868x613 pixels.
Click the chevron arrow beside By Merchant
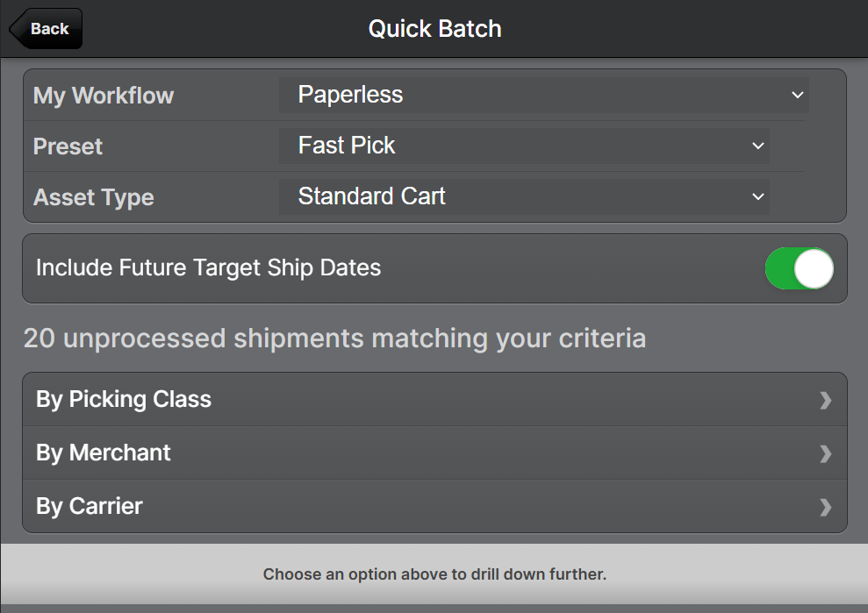(x=825, y=453)
